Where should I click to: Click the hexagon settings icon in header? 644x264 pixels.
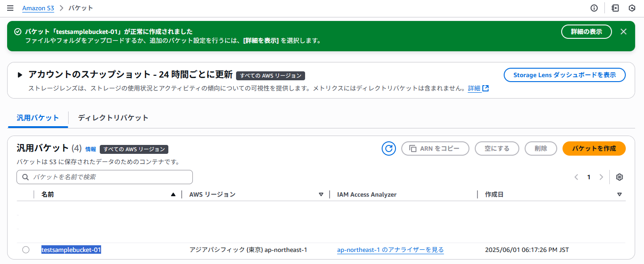tap(632, 8)
